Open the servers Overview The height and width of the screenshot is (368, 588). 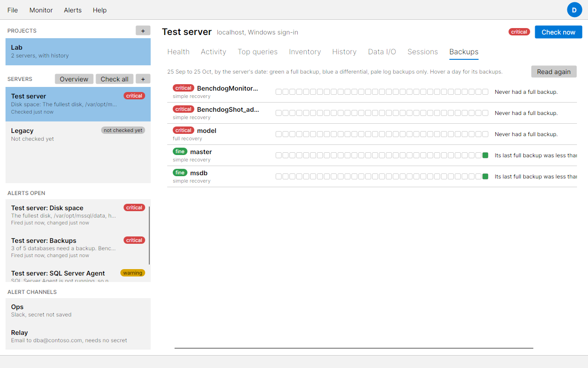(74, 79)
